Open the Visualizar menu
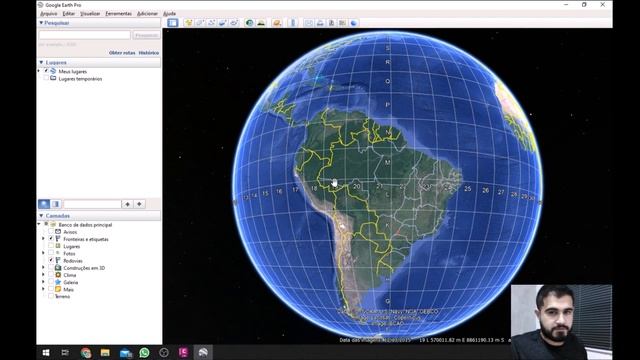Image resolution: width=640 pixels, height=360 pixels. (x=90, y=13)
